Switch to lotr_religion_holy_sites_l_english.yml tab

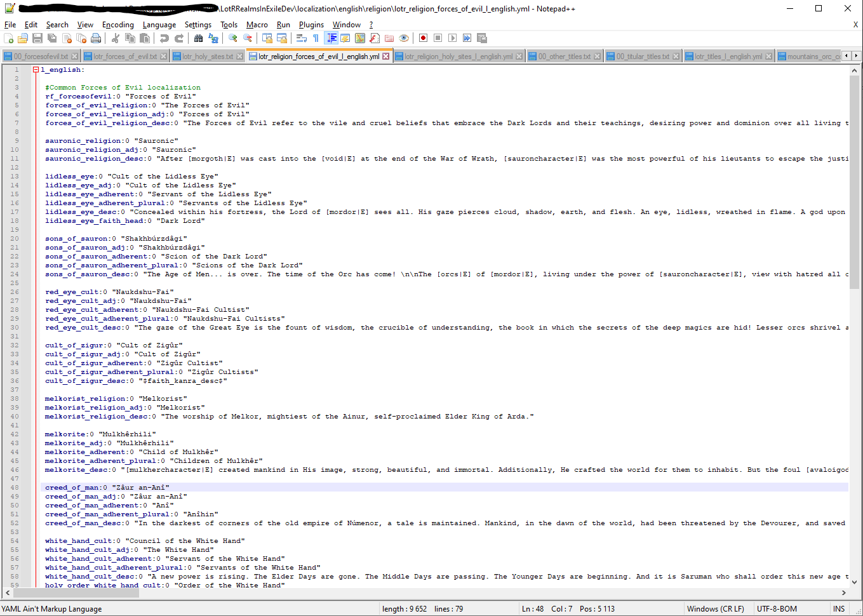tap(458, 57)
